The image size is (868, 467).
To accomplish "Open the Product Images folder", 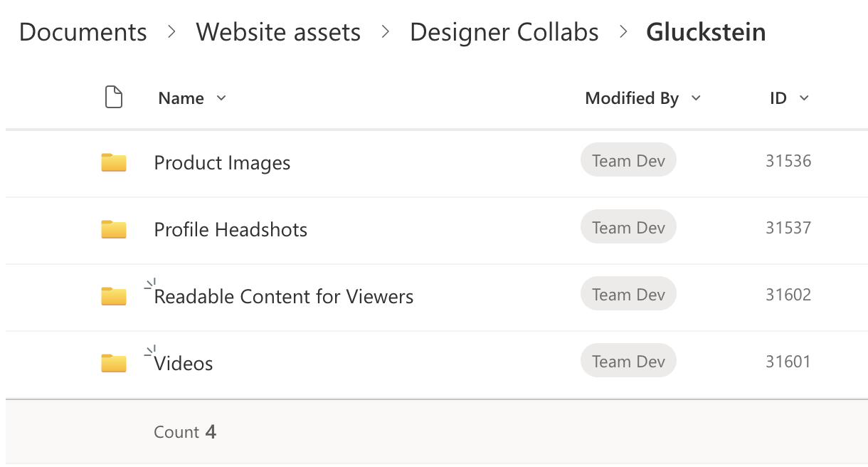I will coord(222,163).
